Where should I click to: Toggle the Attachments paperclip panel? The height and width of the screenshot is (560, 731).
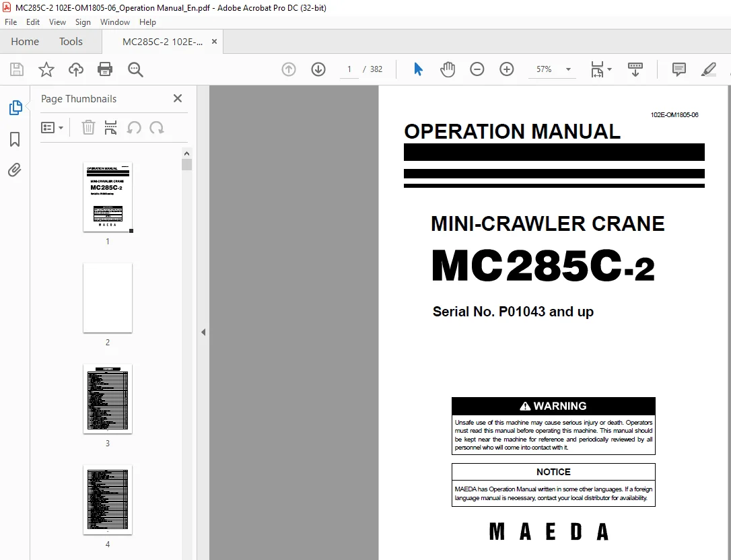(14, 170)
